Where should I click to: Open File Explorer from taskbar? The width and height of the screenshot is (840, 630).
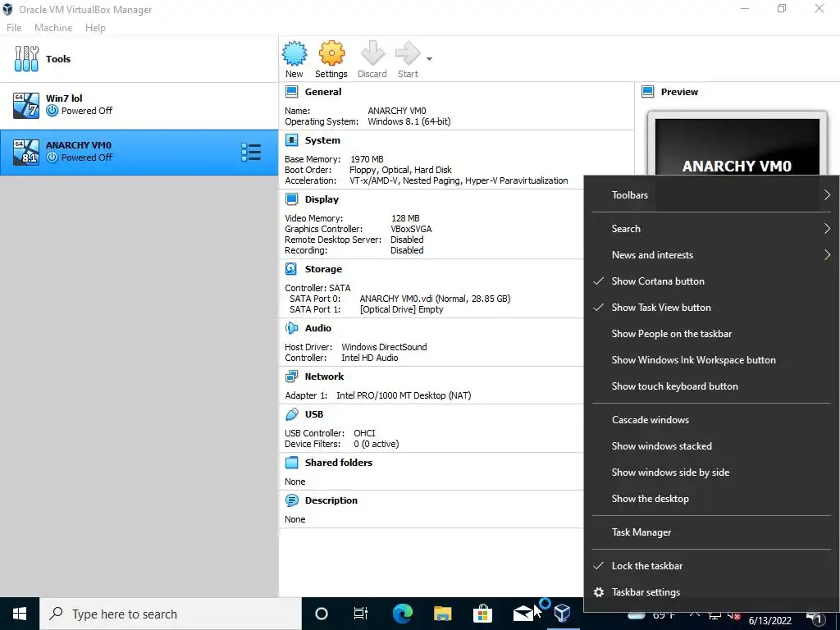[x=442, y=614]
